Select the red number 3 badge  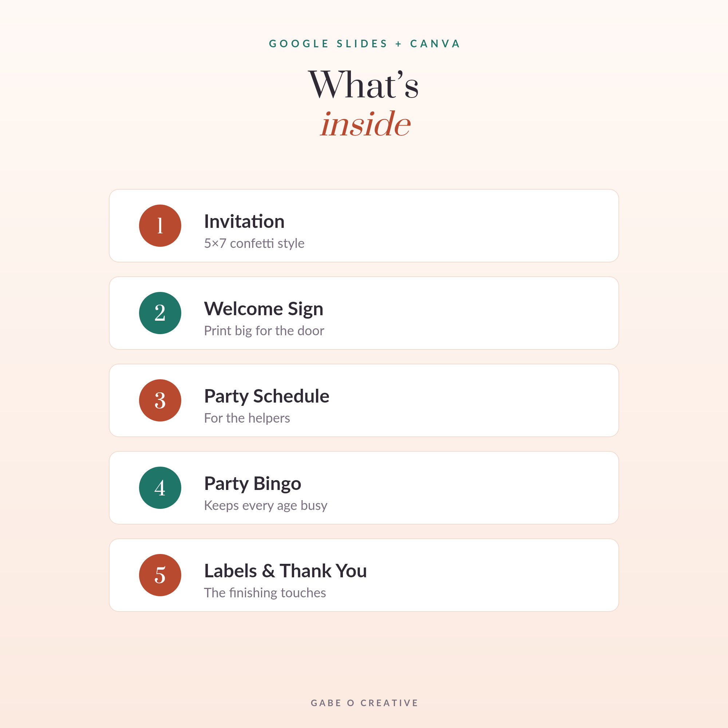160,400
